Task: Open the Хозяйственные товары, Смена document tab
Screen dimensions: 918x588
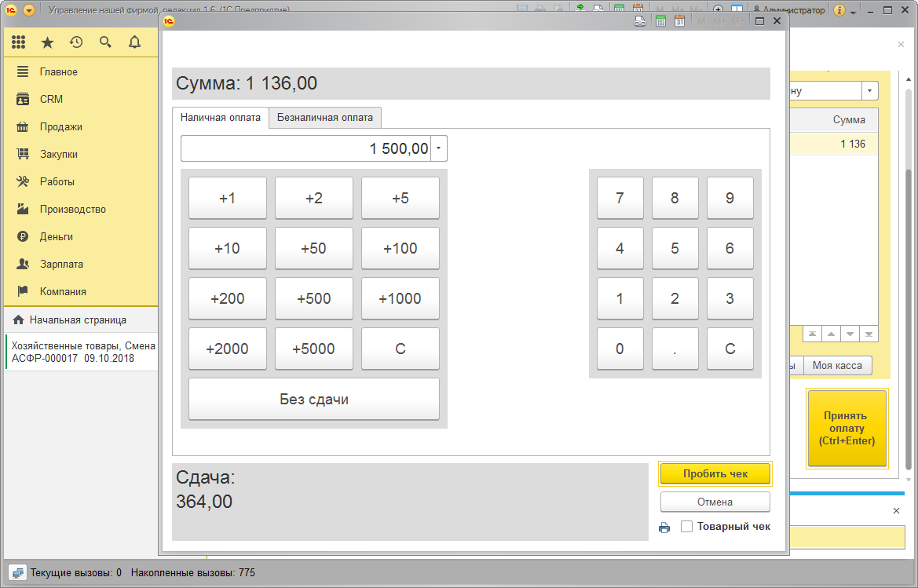Action: point(82,352)
